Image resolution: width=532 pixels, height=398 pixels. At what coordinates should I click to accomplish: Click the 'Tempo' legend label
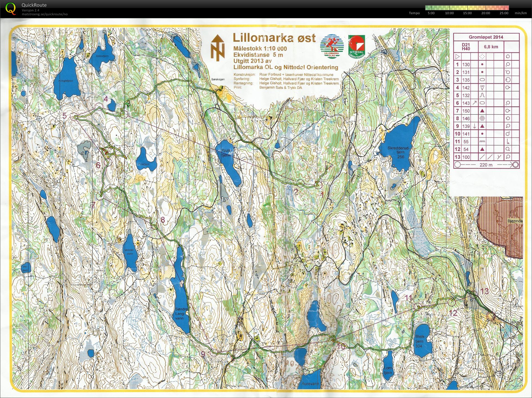coord(414,13)
